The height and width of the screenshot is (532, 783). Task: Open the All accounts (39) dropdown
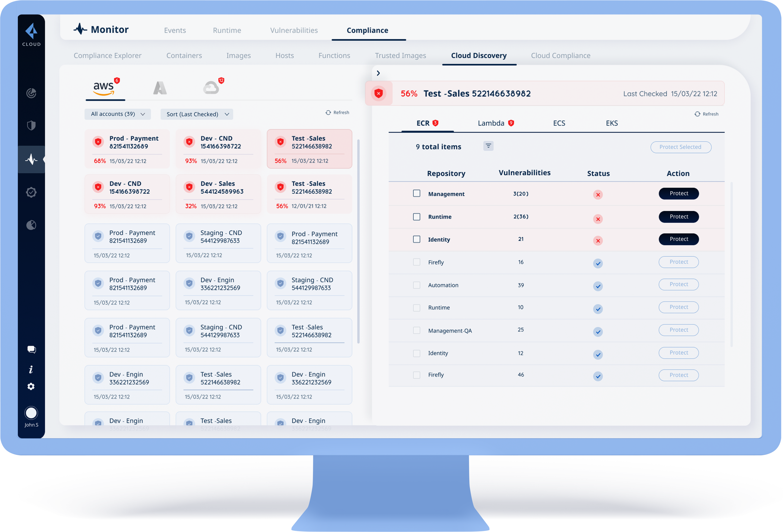tap(118, 114)
